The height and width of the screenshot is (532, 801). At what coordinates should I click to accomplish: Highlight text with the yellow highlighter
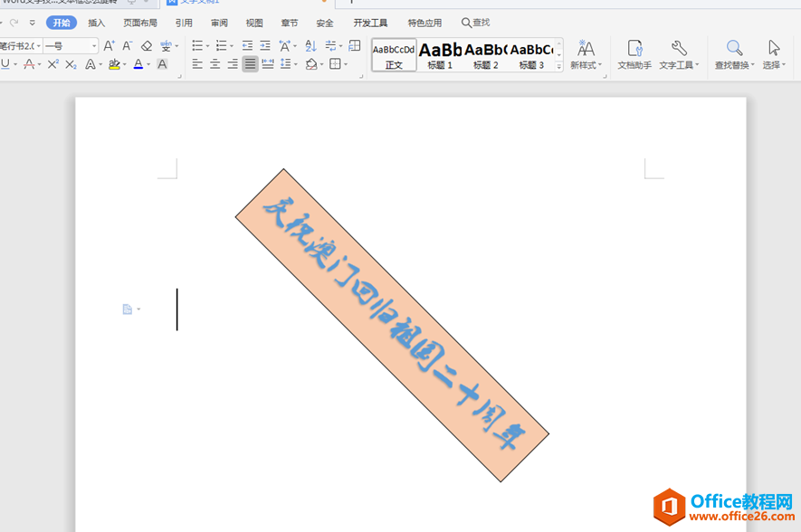114,64
